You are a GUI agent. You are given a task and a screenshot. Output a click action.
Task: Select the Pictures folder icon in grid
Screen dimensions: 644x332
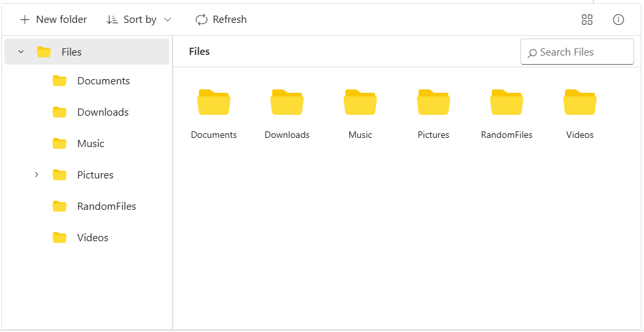click(x=433, y=103)
